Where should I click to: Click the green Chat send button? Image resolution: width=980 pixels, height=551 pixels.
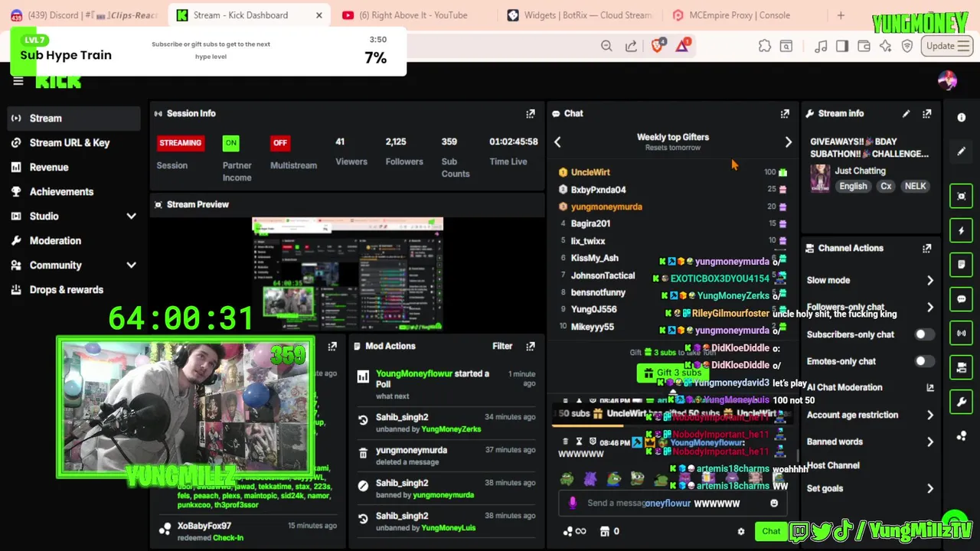pos(770,531)
